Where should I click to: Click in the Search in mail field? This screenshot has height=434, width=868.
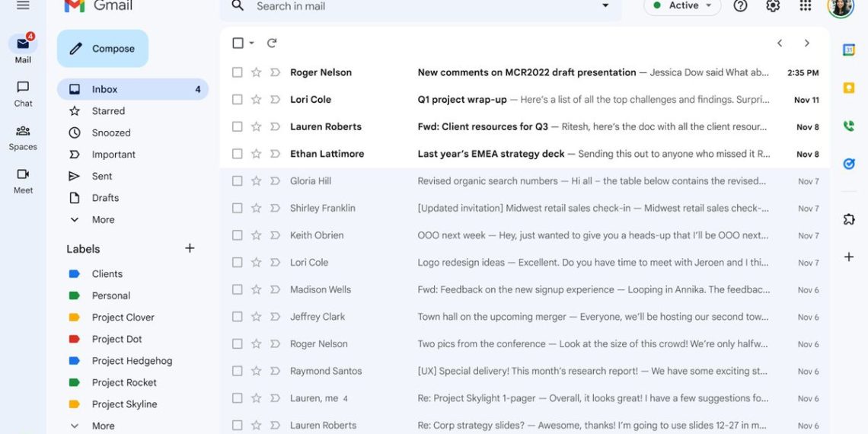point(421,6)
